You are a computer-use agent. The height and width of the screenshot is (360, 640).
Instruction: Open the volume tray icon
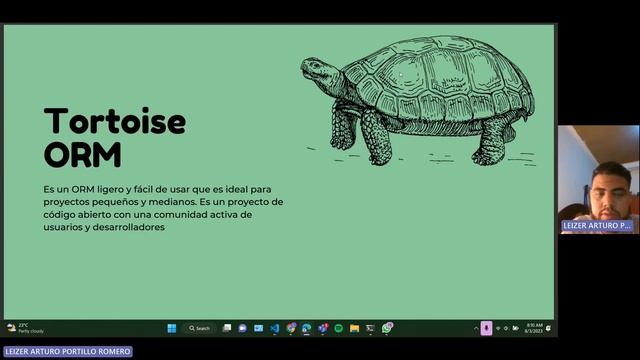507,328
